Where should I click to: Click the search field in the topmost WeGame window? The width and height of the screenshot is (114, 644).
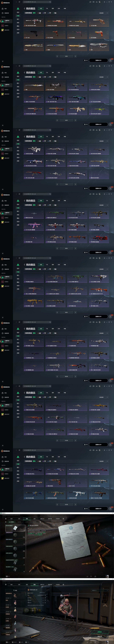pyautogui.click(x=37, y=2)
